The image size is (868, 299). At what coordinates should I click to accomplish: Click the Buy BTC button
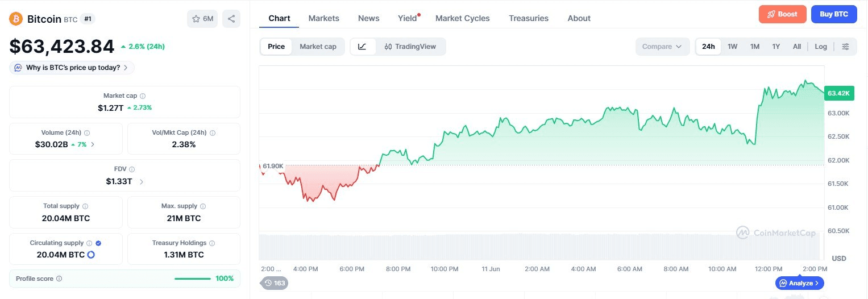[834, 14]
